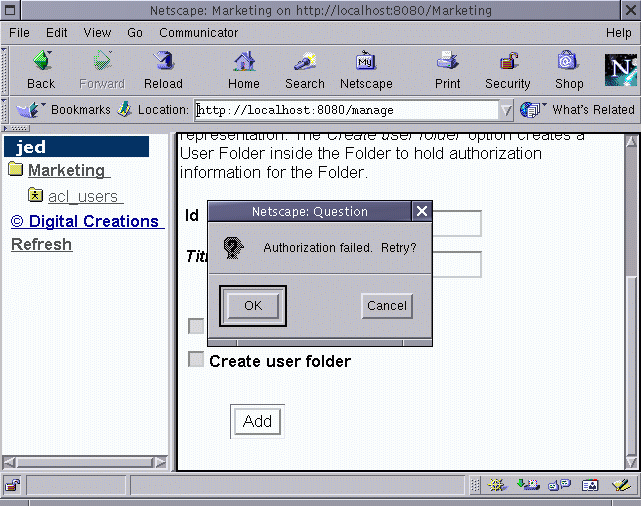This screenshot has height=506, width=641.
Task: Collapse the navigation toolbar grip handle
Action: point(4,71)
